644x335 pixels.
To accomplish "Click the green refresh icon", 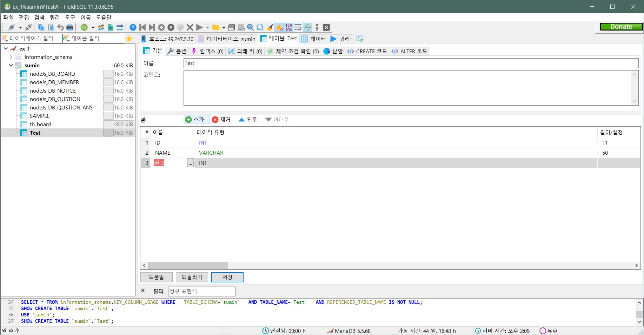I will point(84,27).
